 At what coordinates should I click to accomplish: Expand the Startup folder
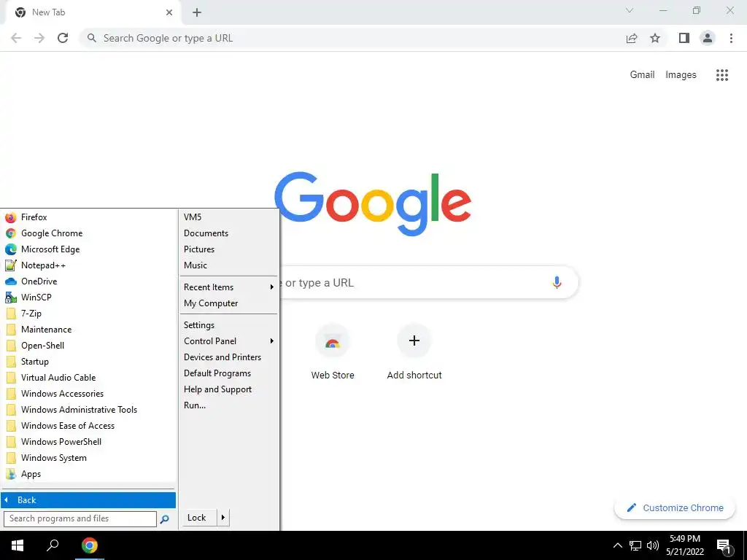click(89, 362)
